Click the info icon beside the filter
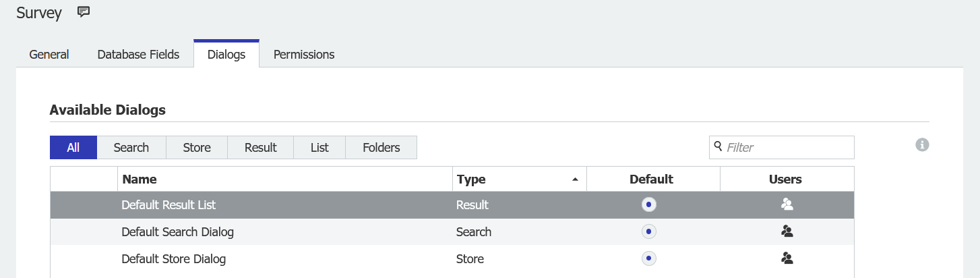 tap(923, 144)
